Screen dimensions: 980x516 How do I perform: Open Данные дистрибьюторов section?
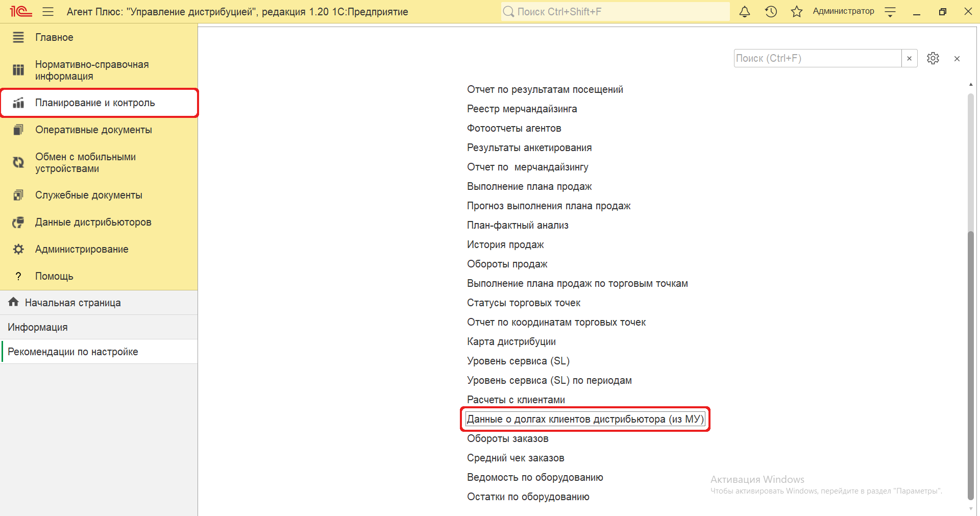(x=99, y=222)
